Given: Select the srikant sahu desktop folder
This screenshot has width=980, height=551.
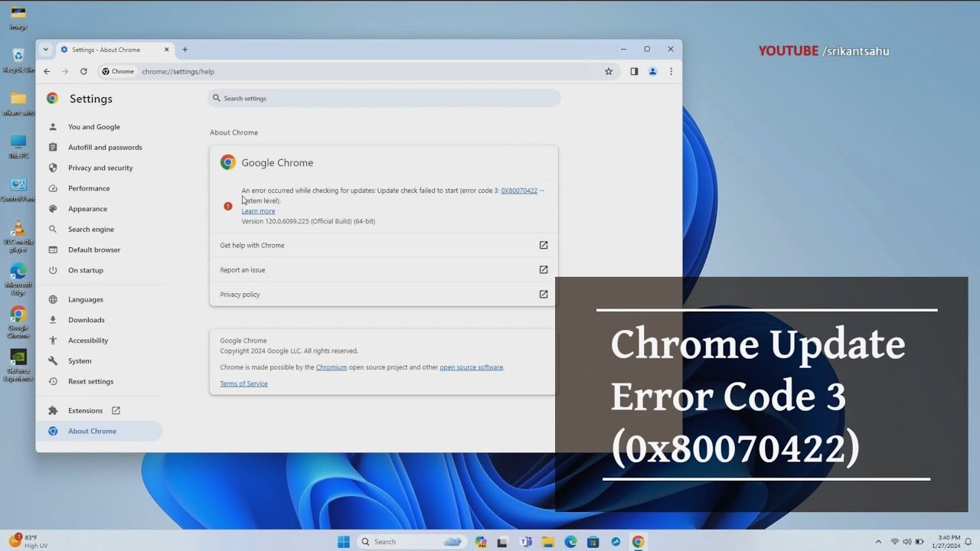Looking at the screenshot, I should click(18, 103).
